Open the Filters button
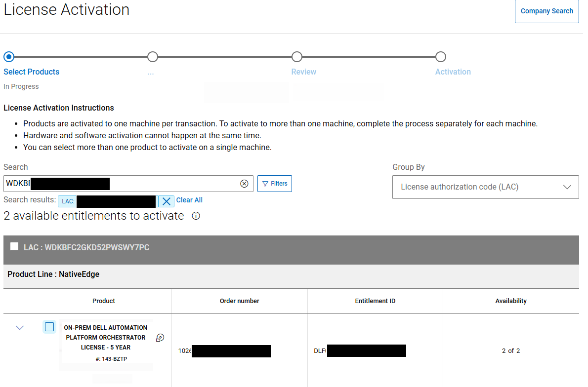588x387 pixels. (275, 184)
